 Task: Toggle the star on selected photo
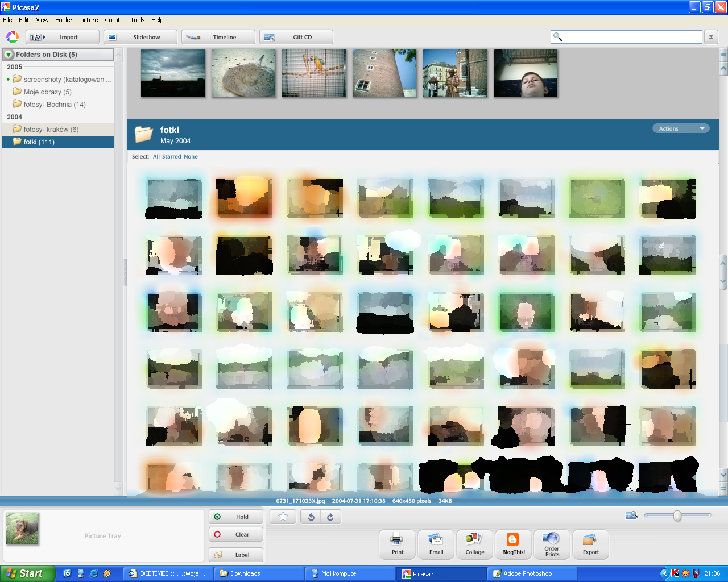click(283, 517)
